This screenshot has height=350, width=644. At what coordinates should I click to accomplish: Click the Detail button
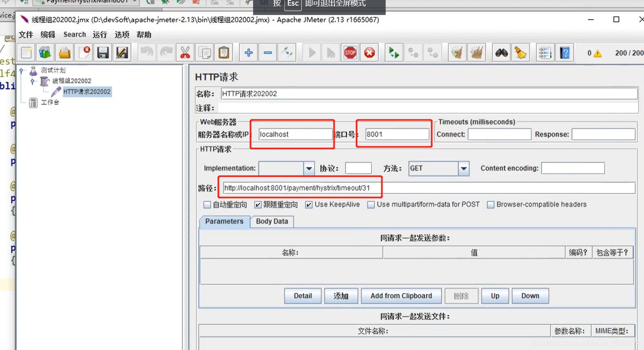pyautogui.click(x=303, y=296)
